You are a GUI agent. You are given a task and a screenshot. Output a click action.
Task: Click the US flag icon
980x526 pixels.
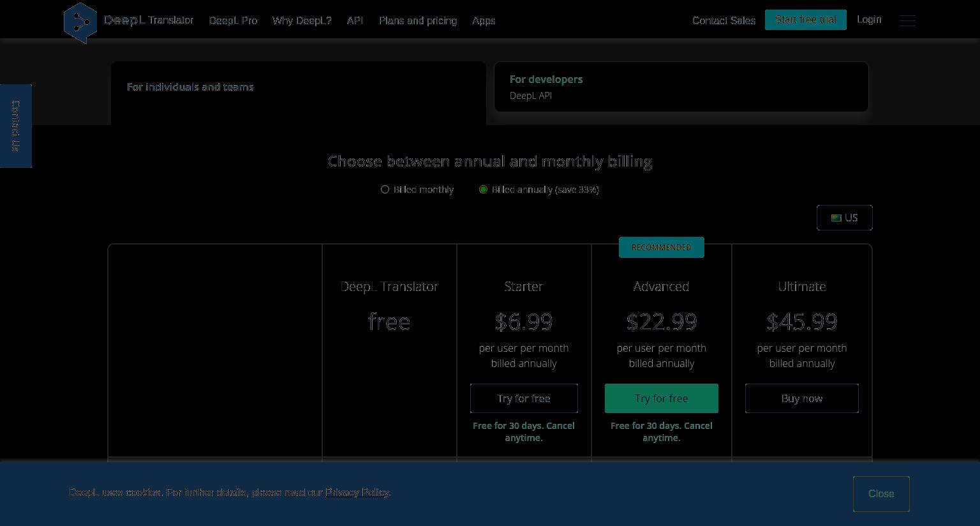coord(836,218)
